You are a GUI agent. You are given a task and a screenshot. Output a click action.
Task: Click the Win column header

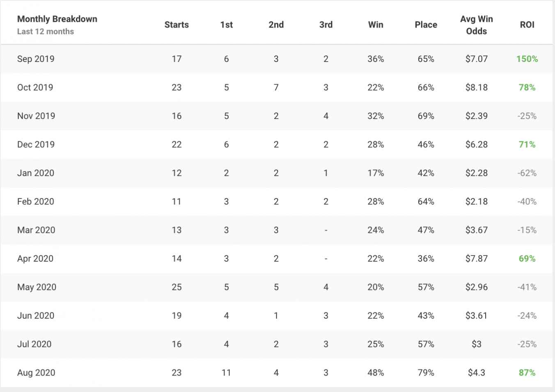click(x=376, y=25)
